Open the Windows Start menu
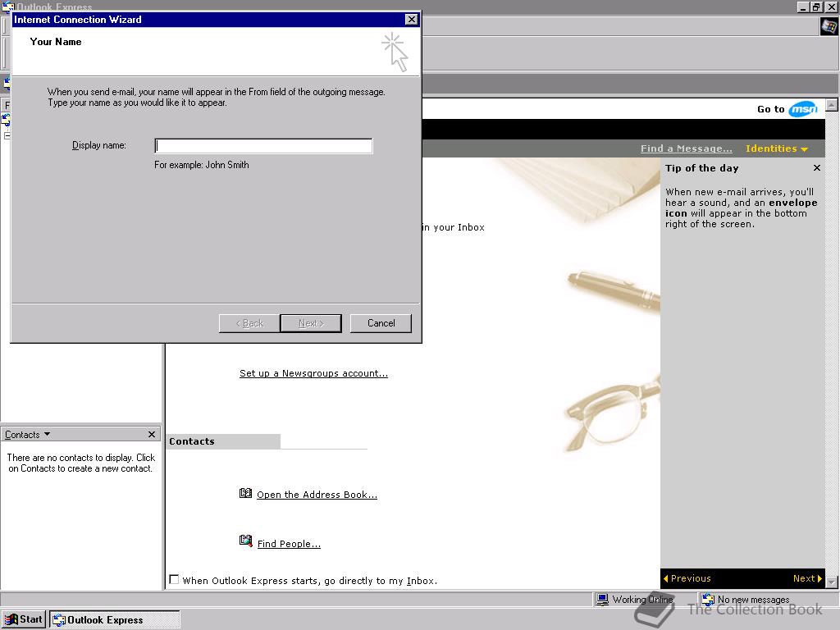This screenshot has height=630, width=840. (24, 619)
